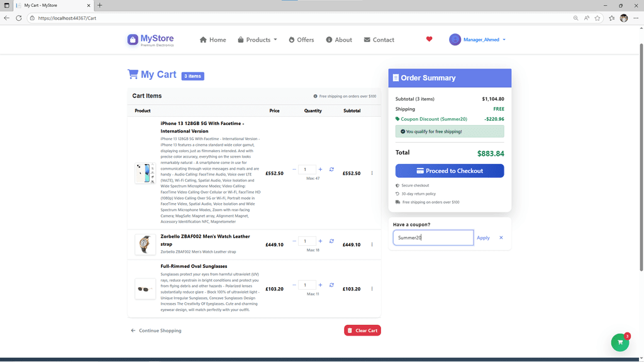Click the iPhone 13 quantity field
Image resolution: width=644 pixels, height=362 pixels.
(307, 169)
